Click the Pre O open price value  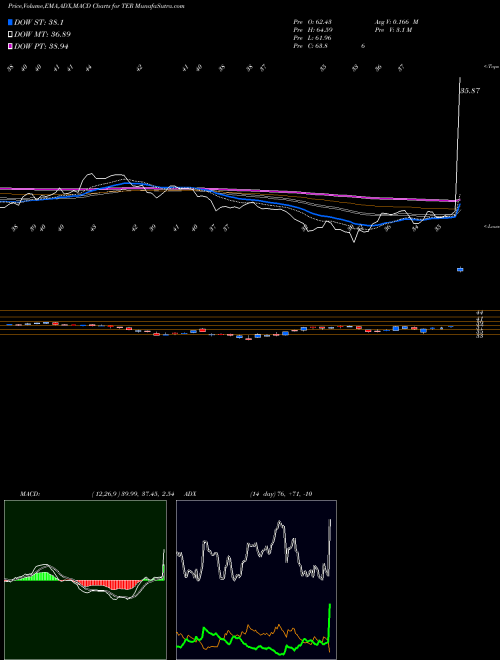coord(312,22)
